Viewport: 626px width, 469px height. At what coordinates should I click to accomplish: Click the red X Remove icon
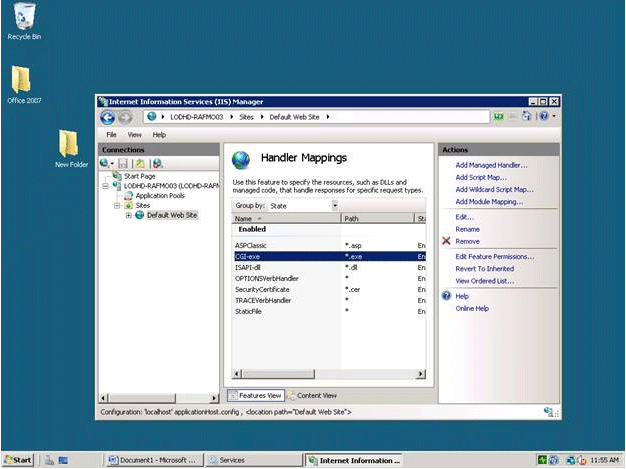446,241
